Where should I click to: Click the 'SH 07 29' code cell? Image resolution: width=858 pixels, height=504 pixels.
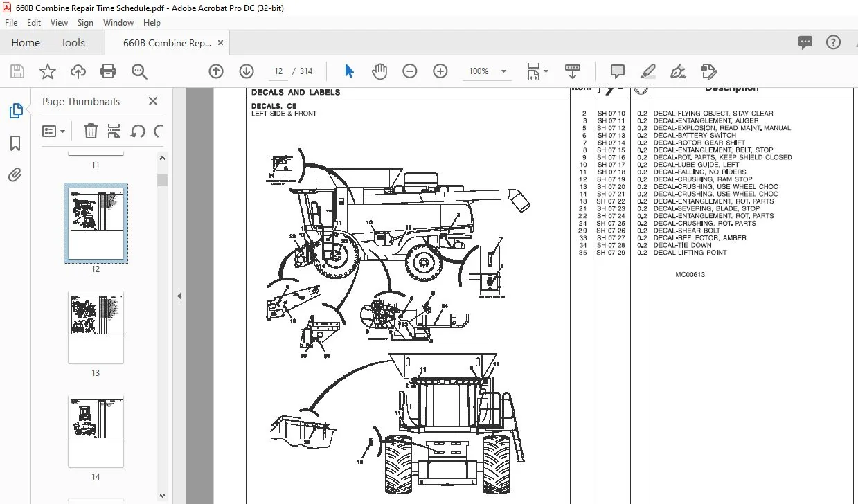(x=611, y=253)
